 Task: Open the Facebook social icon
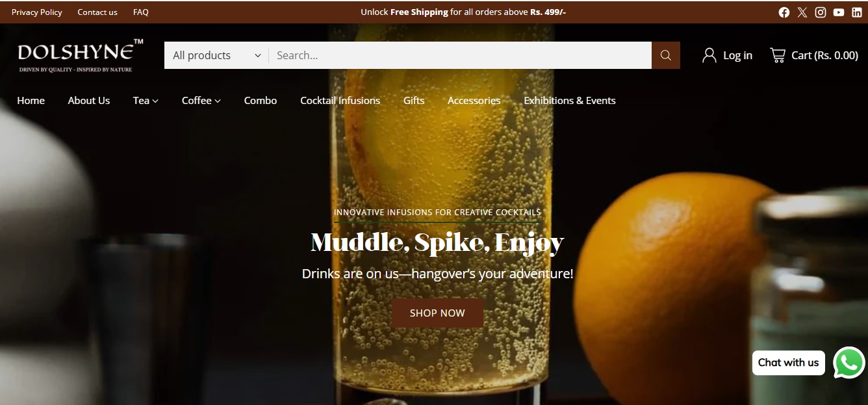coord(784,12)
